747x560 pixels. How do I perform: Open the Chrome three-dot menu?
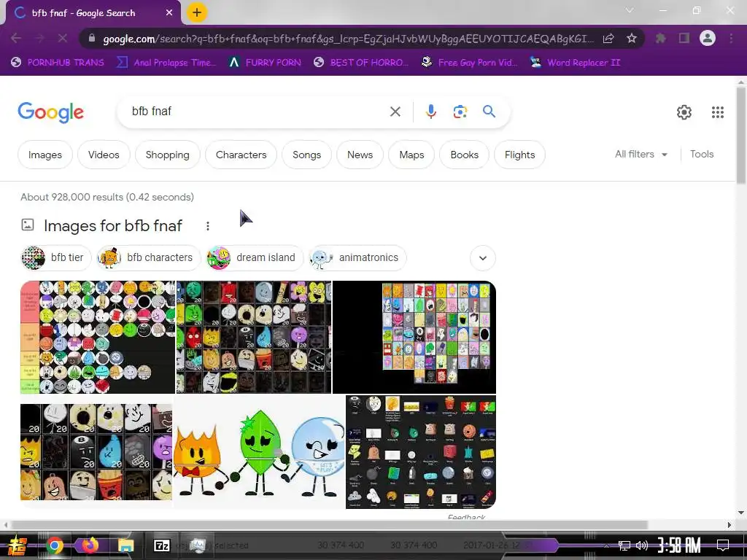[x=731, y=38]
